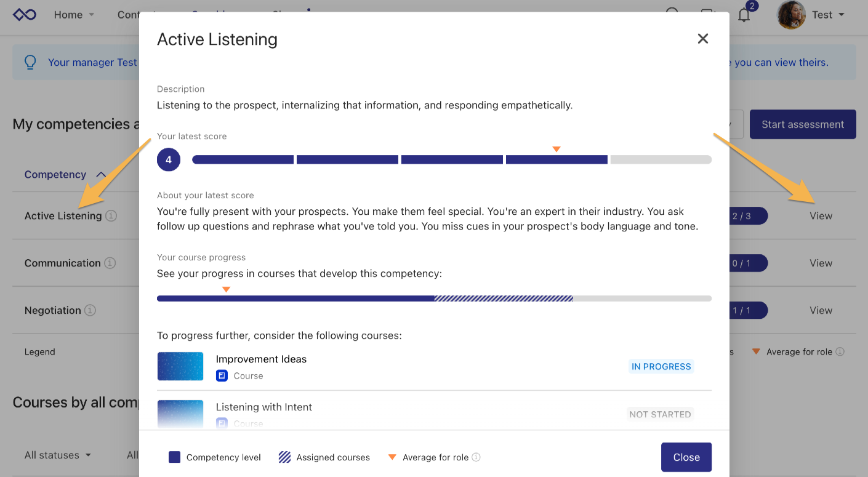Screen dimensions: 868x477
Task: Click the Listening with Intent course thumbnail
Action: 180,414
